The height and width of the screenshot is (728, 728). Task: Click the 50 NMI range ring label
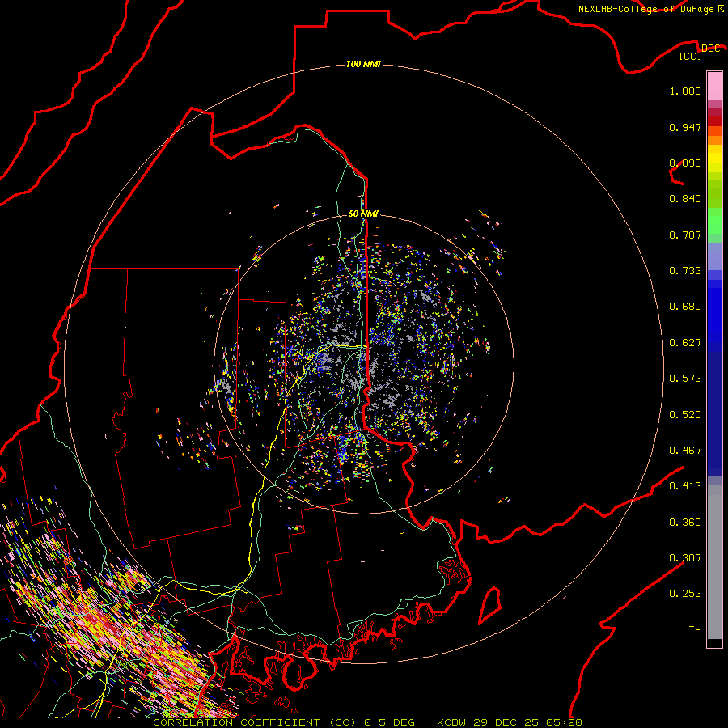coord(363,214)
